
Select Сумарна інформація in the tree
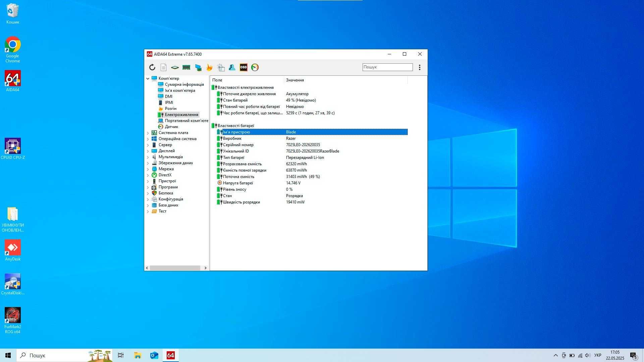184,84
